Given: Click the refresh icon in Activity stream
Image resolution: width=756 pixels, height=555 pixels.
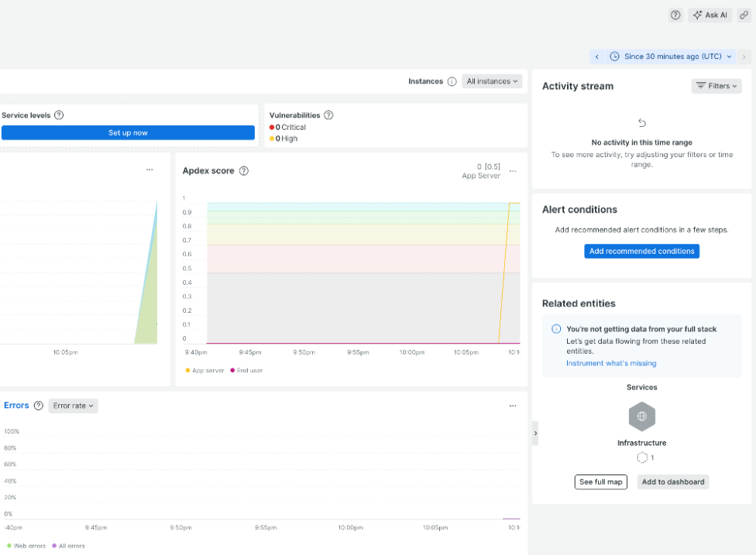Looking at the screenshot, I should tap(641, 122).
